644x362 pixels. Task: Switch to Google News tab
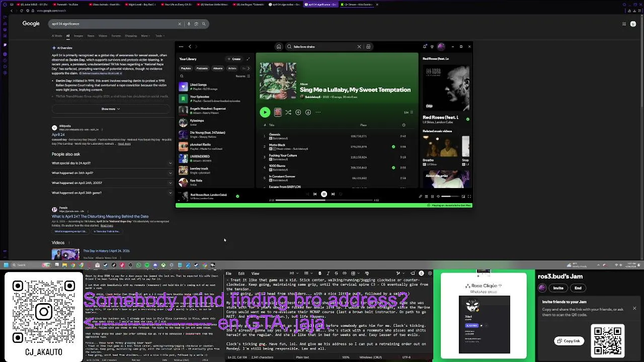click(x=91, y=36)
